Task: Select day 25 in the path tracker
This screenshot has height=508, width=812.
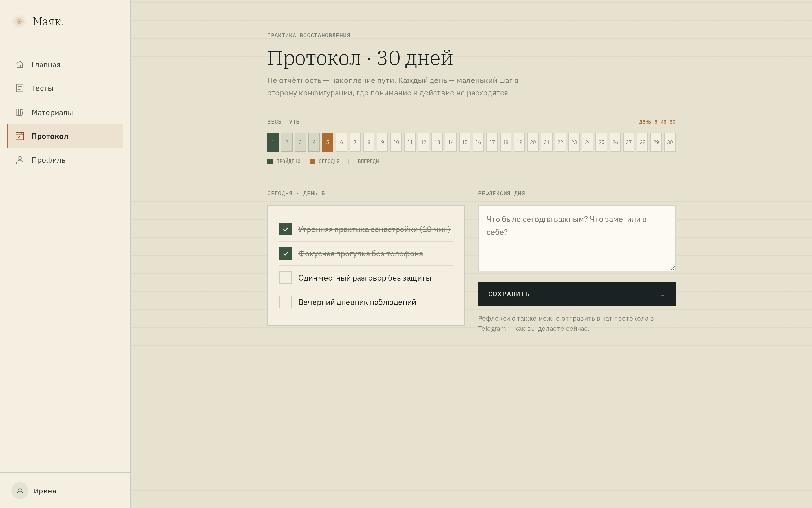Action: pos(601,142)
